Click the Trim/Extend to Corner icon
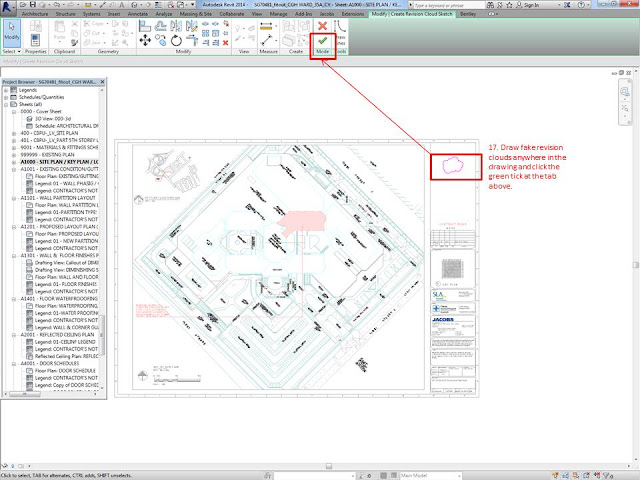Image resolution: width=640 pixels, height=480 pixels. point(192,40)
